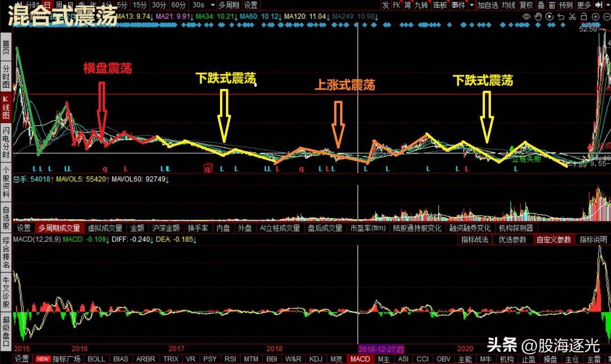Click the 2018-12-27 date marker on the timeline
Viewport: 611px width, 364px height.
pos(381,349)
